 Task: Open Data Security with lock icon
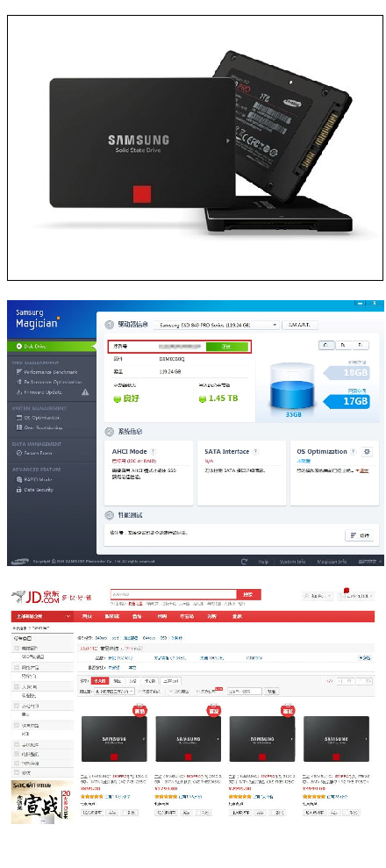[x=35, y=490]
